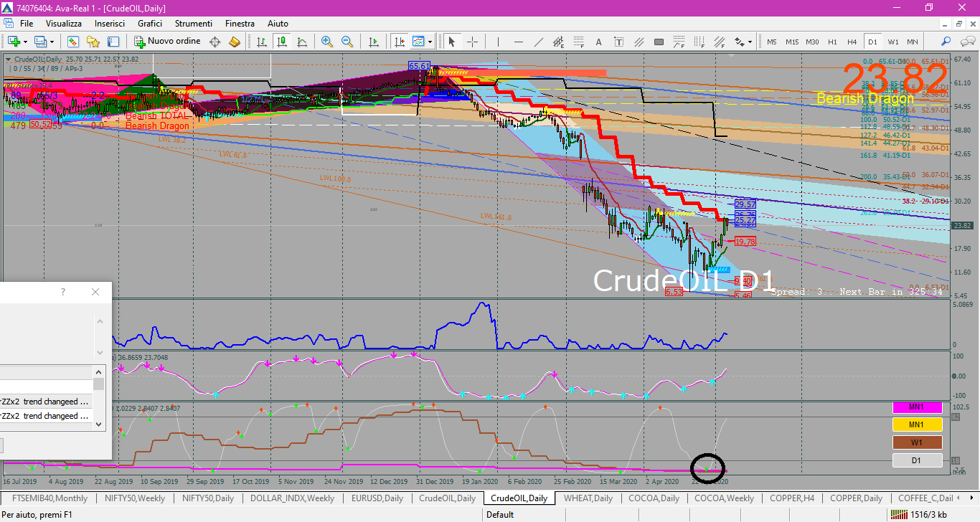Image resolution: width=980 pixels, height=522 pixels.
Task: Switch chart to bar chart icon
Action: 262,42
